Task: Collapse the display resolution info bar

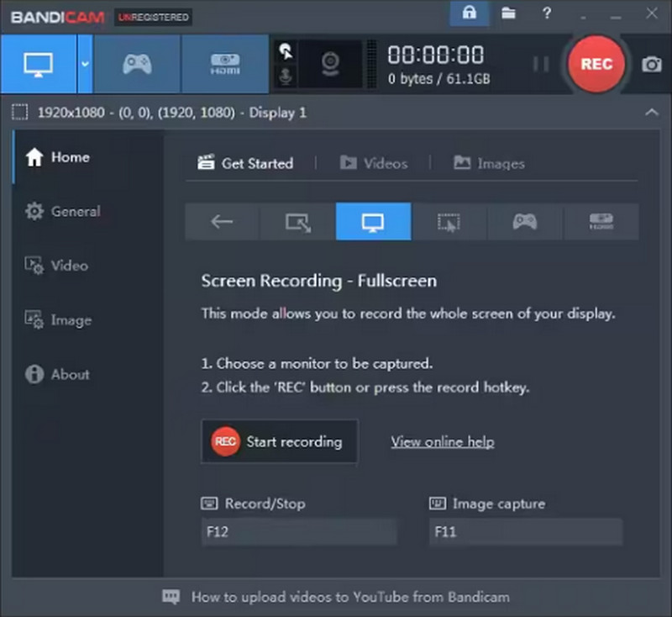Action: coord(653,112)
